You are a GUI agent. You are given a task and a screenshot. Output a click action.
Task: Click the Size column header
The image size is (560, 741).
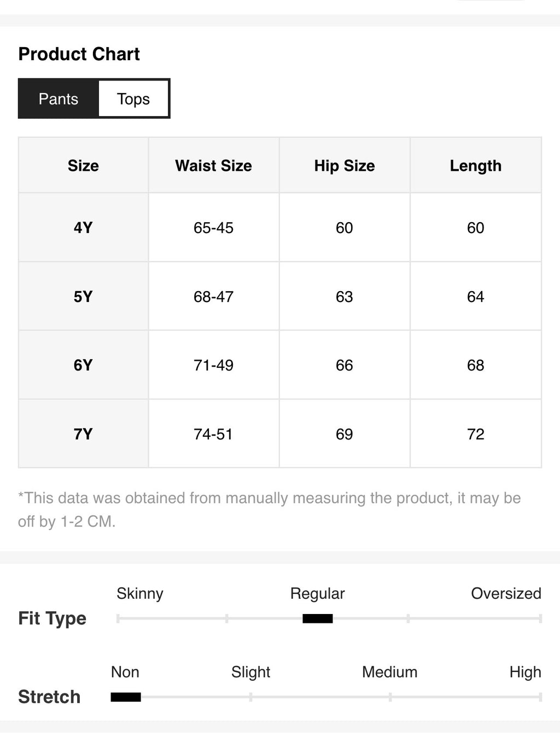[83, 166]
